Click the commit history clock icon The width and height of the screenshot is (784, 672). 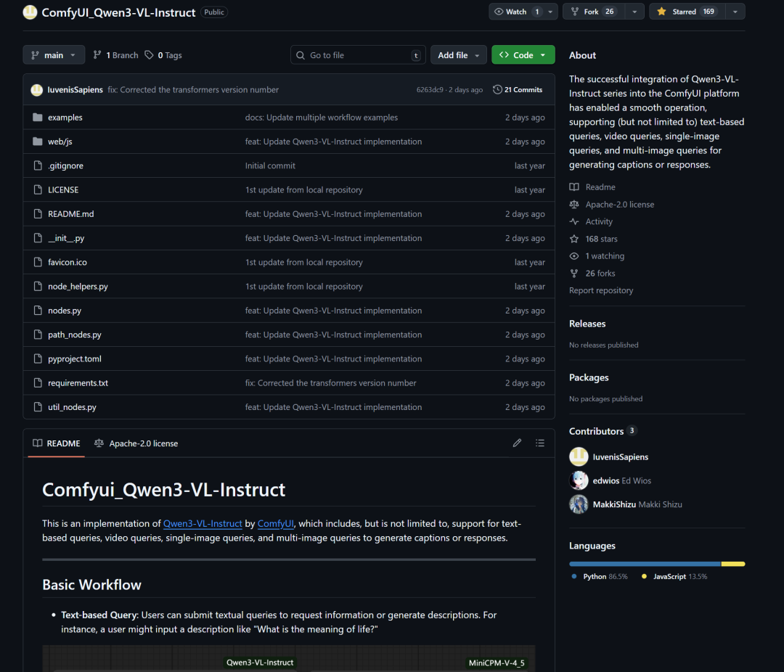point(497,90)
